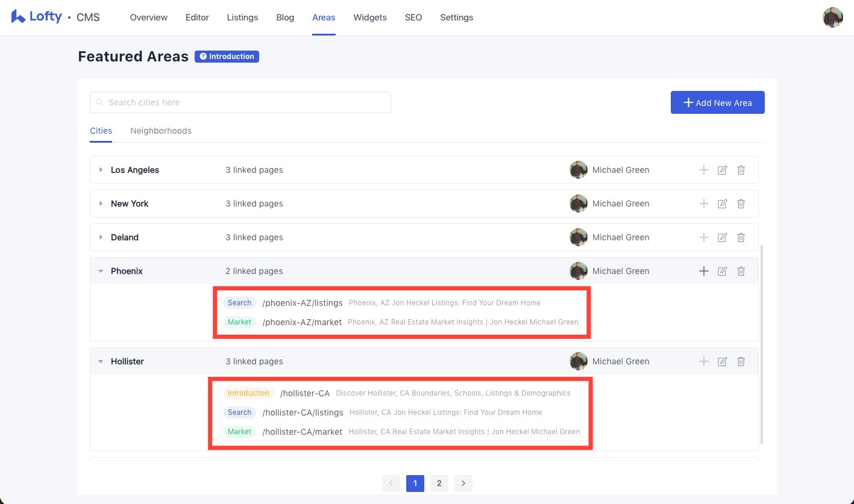
Task: Open the Widgets menu item
Action: click(369, 17)
